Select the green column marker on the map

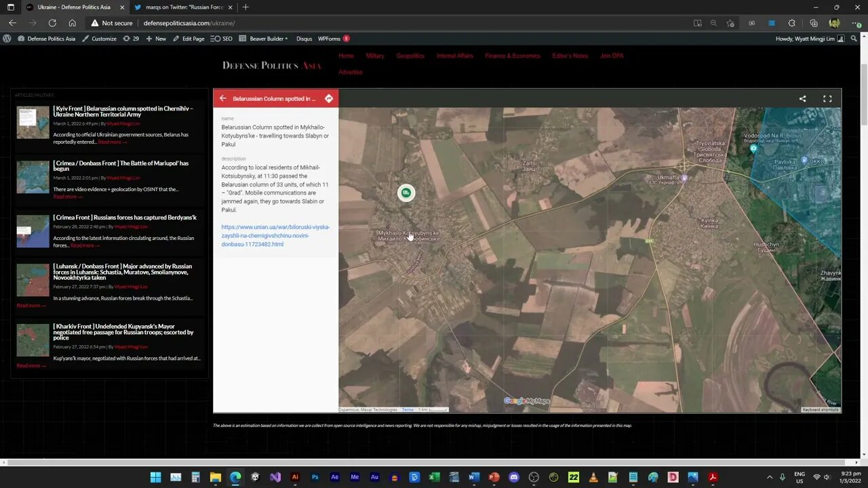(x=406, y=193)
